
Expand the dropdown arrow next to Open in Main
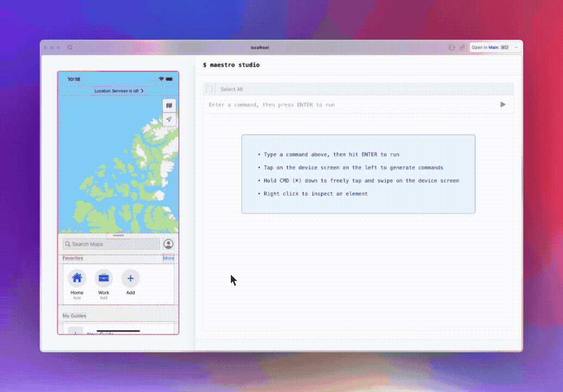point(516,47)
